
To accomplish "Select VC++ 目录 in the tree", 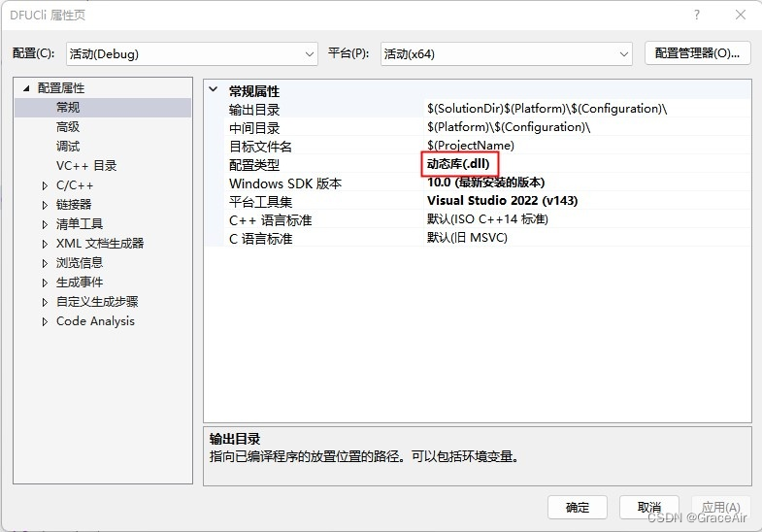I will pos(86,166).
